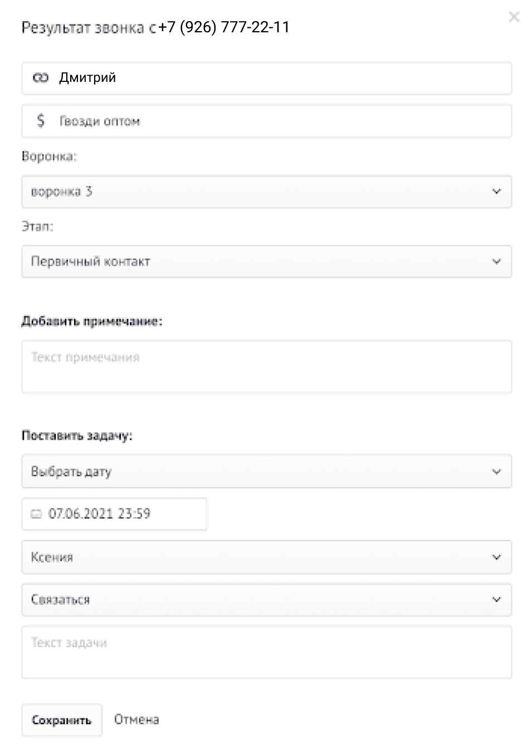Click the Отмена cancel link

[x=136, y=720]
